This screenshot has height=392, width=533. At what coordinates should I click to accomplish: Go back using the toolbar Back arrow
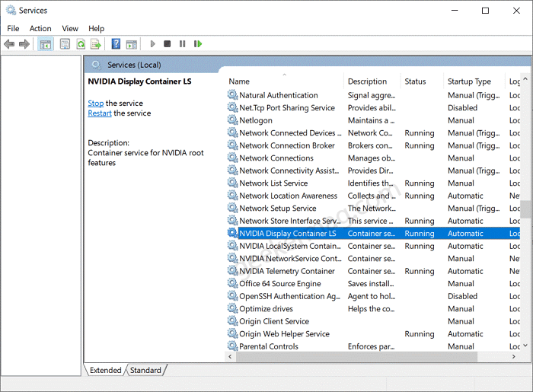[9, 44]
